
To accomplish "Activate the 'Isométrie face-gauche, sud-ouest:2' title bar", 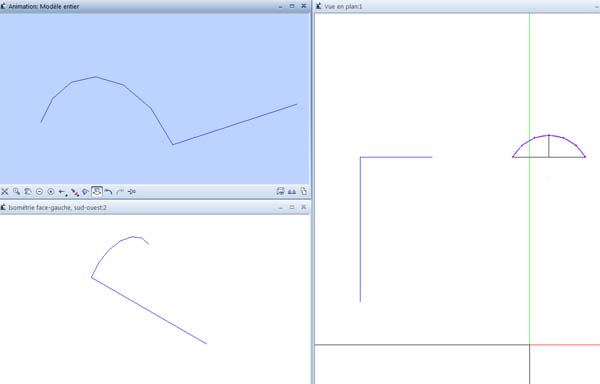I will [x=57, y=207].
